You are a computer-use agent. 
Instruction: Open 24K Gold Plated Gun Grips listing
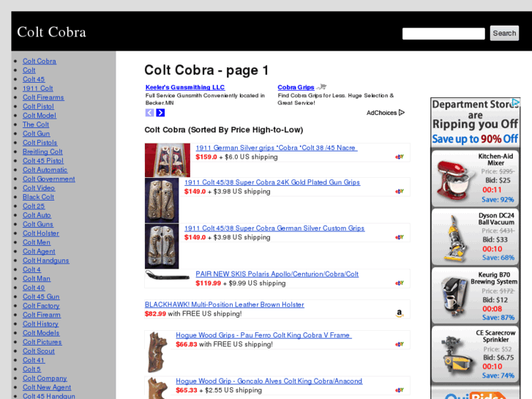[x=272, y=182]
